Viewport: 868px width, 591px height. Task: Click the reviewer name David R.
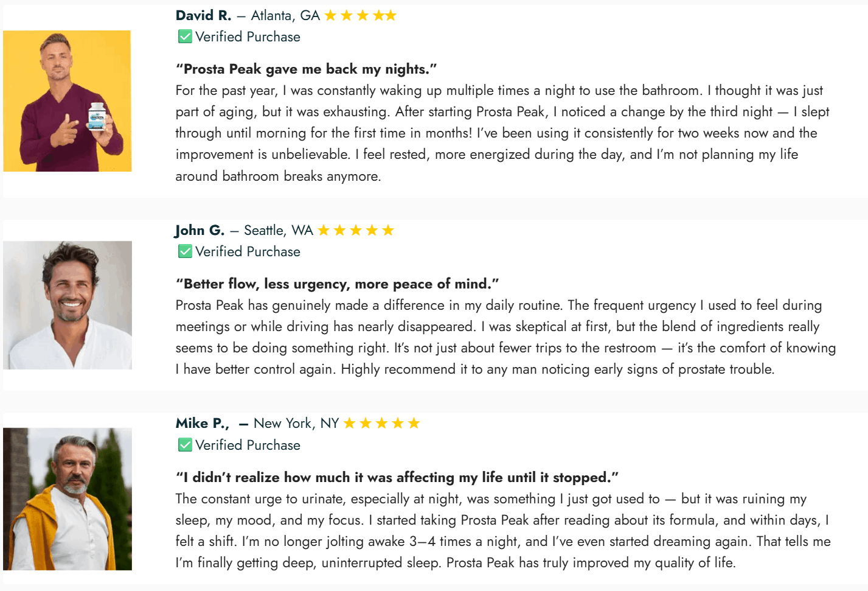tap(203, 15)
